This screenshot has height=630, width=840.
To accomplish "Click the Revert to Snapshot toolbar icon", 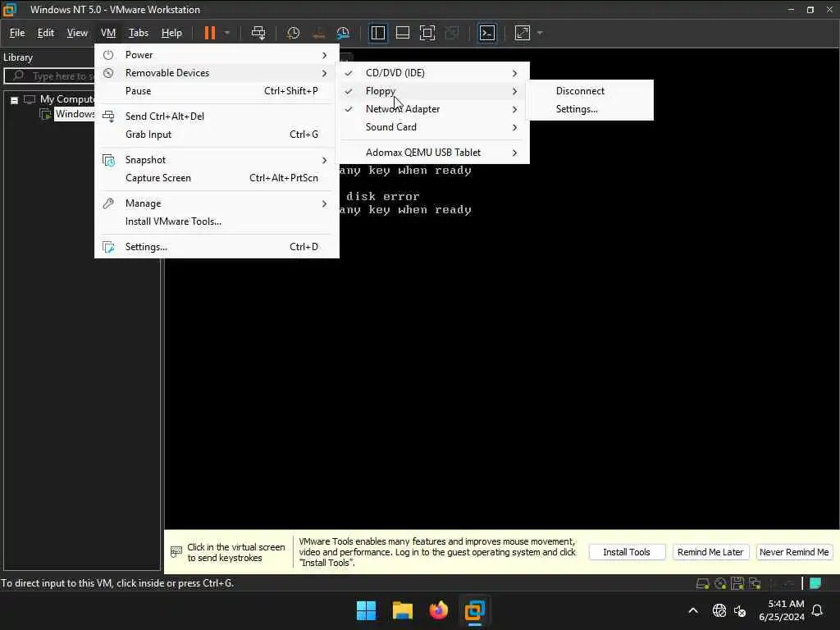I will (319, 33).
